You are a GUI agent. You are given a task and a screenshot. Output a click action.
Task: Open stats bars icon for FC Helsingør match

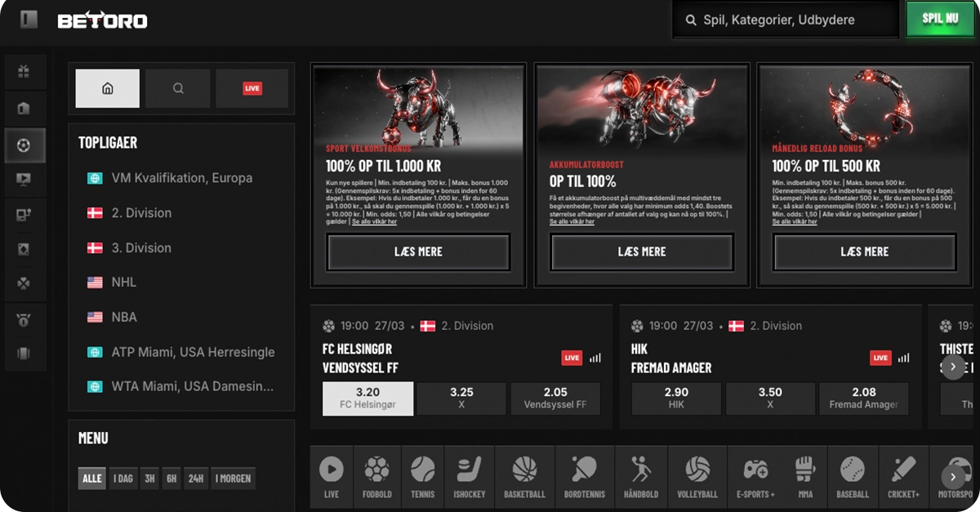pos(595,358)
